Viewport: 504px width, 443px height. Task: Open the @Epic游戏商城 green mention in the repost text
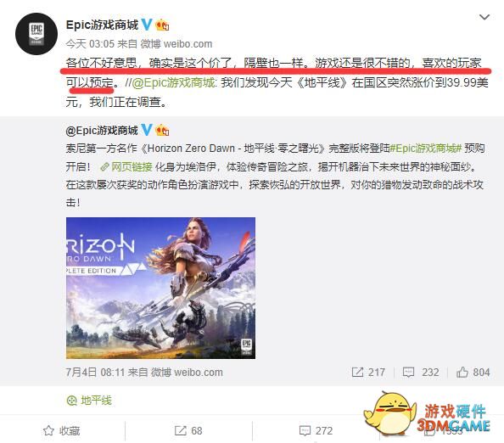pos(173,82)
